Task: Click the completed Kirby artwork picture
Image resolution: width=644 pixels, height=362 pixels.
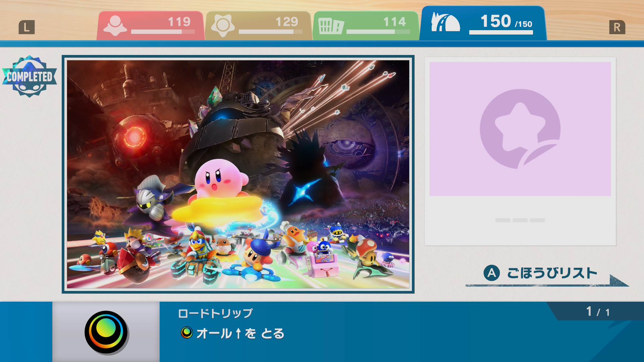Action: (x=238, y=174)
